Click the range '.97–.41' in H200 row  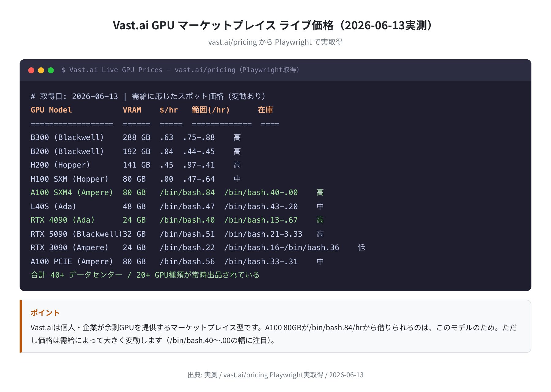pos(199,165)
